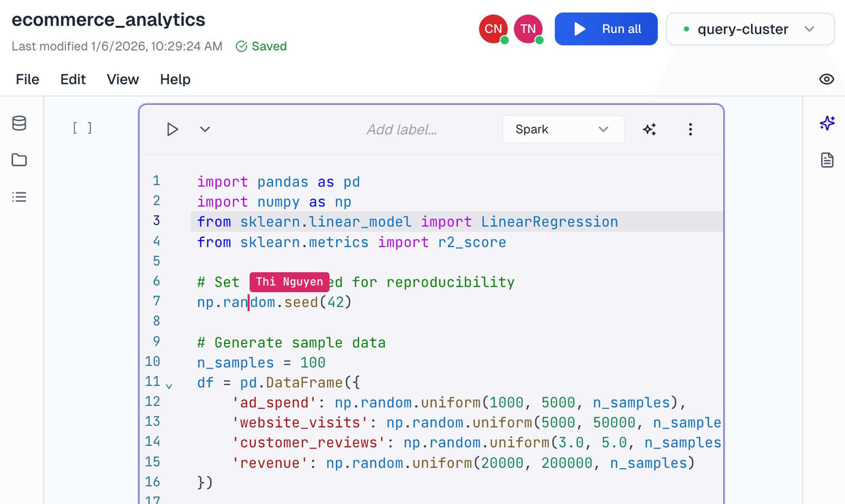
Task: Open the Edit menu
Action: [73, 79]
